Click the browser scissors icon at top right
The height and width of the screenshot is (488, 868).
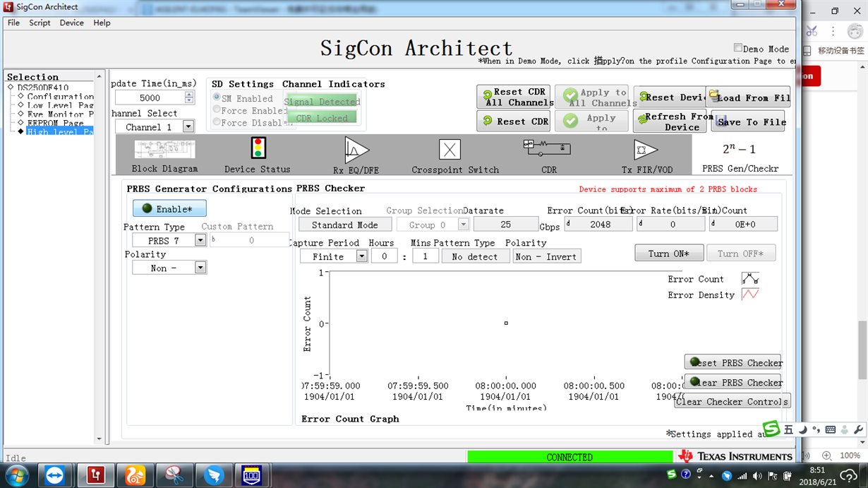(812, 31)
